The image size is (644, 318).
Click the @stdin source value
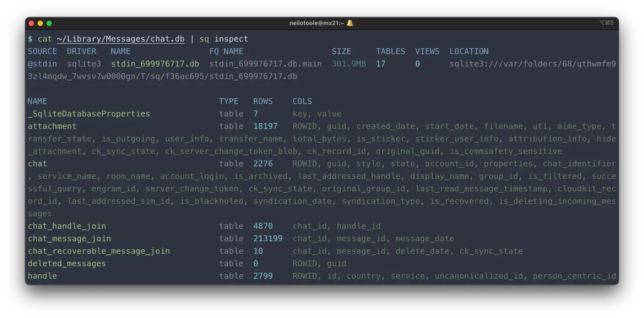click(42, 64)
